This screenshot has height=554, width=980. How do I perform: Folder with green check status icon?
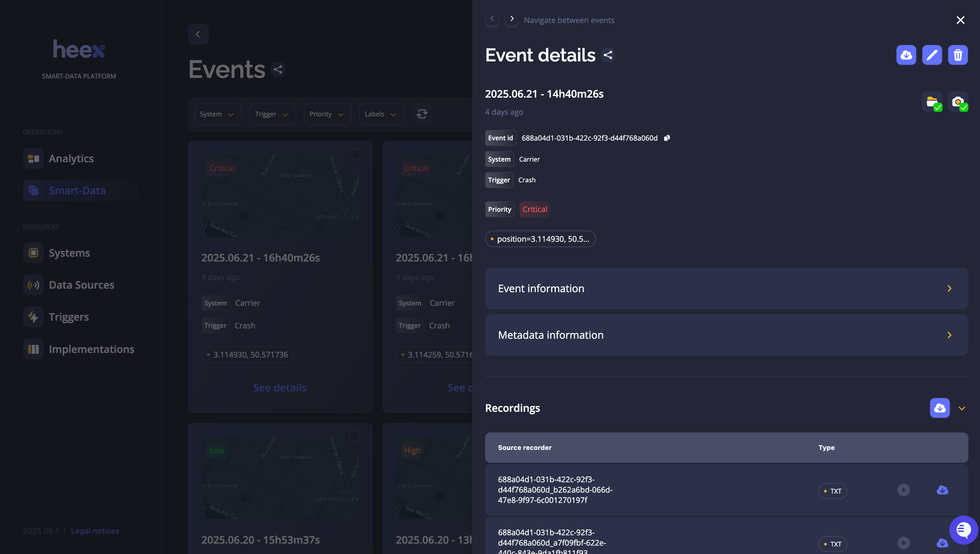932,102
